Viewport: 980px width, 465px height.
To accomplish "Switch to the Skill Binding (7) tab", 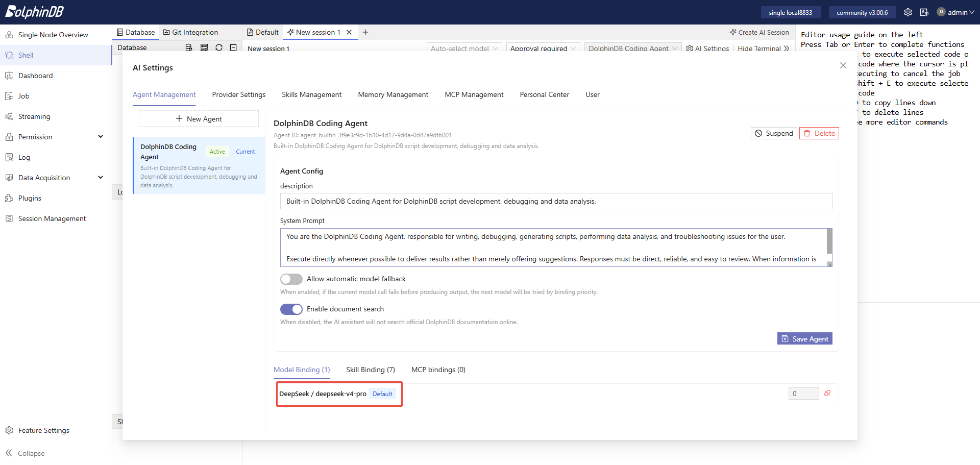I will pos(371,370).
